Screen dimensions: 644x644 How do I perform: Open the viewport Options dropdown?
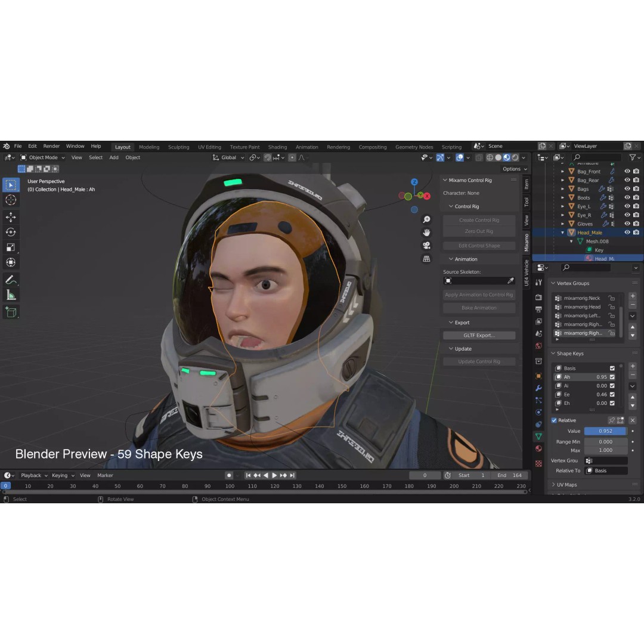[x=515, y=169]
